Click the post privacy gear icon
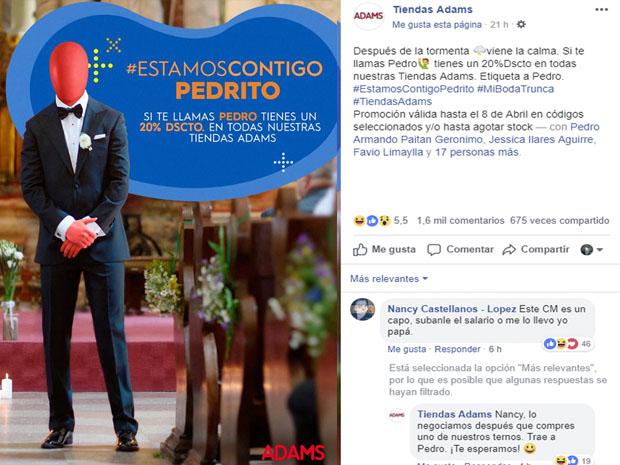The image size is (620, 465). pyautogui.click(x=521, y=25)
